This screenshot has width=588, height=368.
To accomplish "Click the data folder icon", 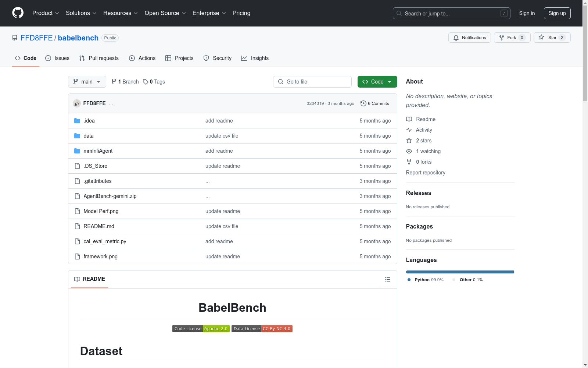I will (77, 136).
